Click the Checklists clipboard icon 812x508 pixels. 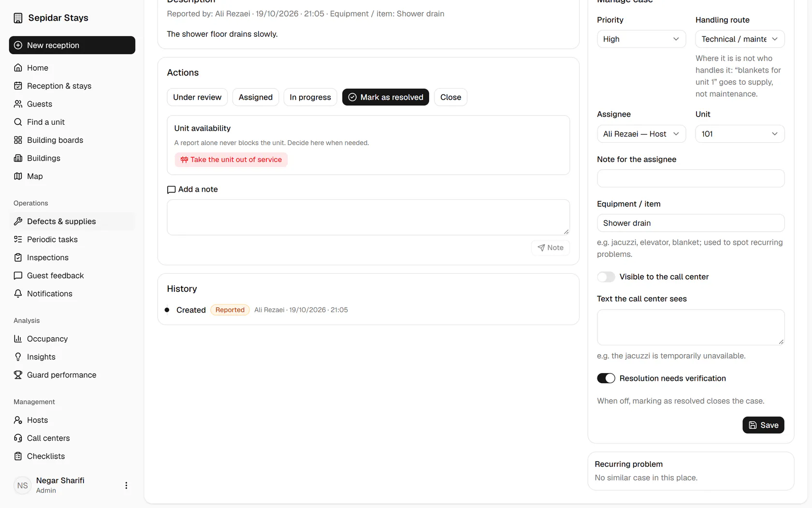coord(18,456)
